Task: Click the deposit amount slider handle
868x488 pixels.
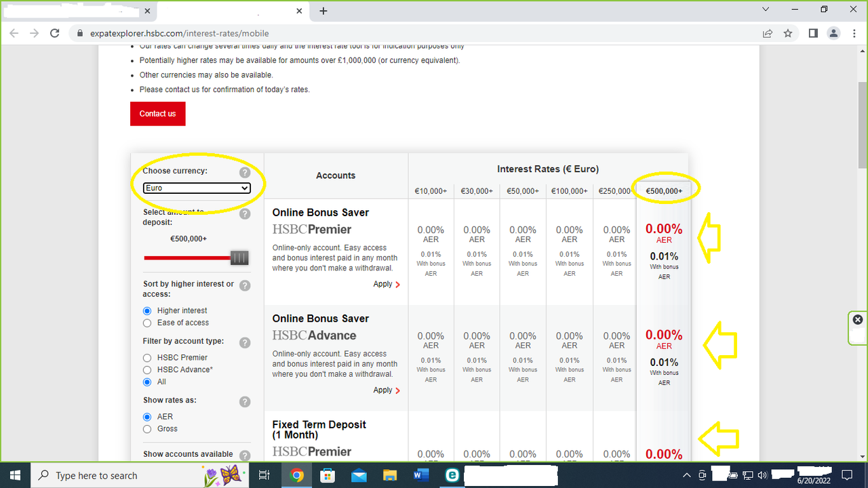Action: click(239, 258)
